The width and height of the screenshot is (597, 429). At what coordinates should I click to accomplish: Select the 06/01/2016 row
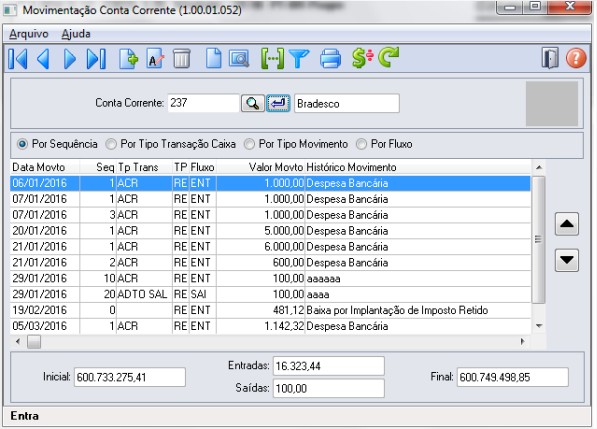[x=270, y=183]
